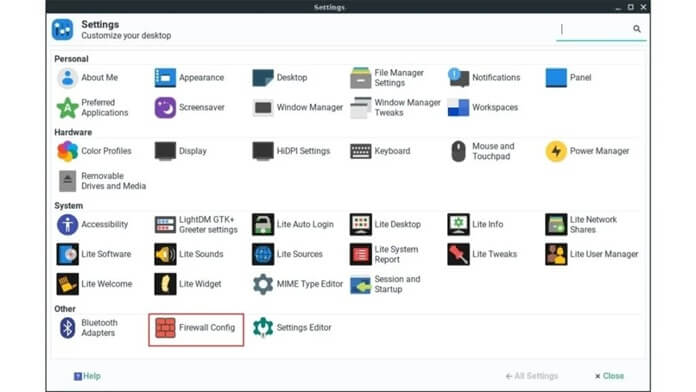
Task: Open Mouse and Touchpad icon
Action: click(x=458, y=151)
